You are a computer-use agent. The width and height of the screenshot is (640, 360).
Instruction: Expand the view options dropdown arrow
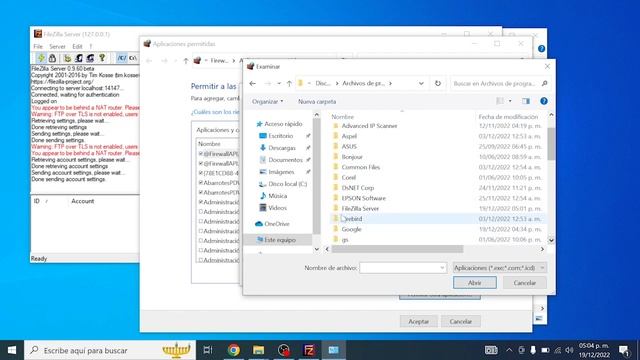pyautogui.click(x=510, y=101)
